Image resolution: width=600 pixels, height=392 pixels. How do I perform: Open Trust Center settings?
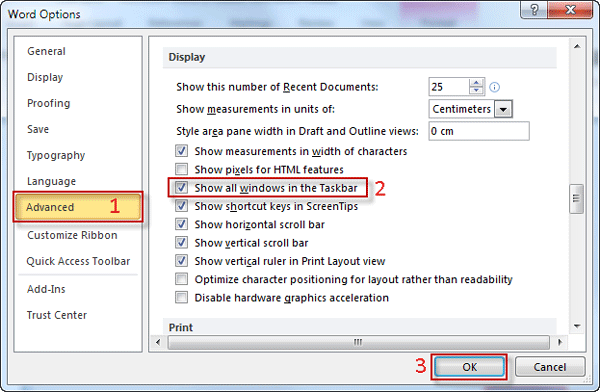pyautogui.click(x=57, y=315)
